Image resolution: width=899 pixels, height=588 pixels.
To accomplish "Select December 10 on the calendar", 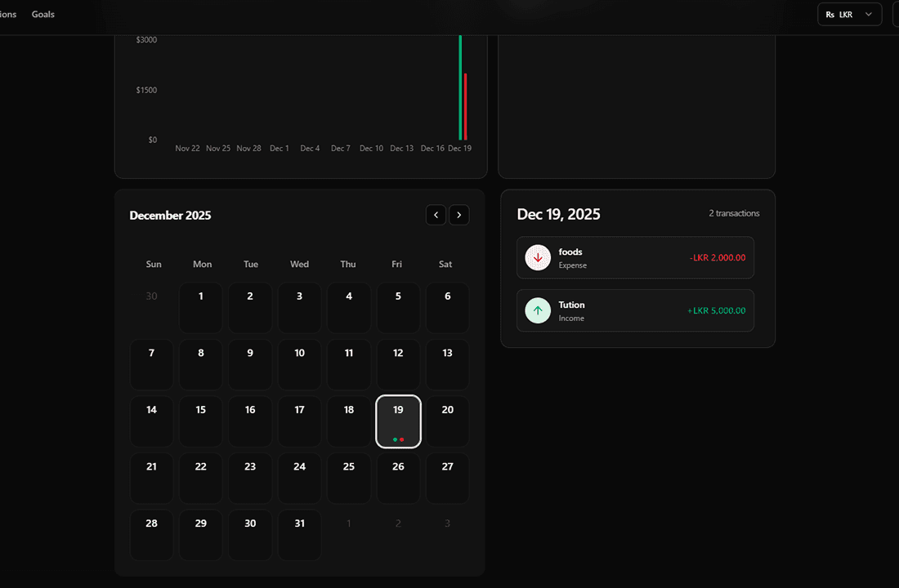I will [x=300, y=364].
